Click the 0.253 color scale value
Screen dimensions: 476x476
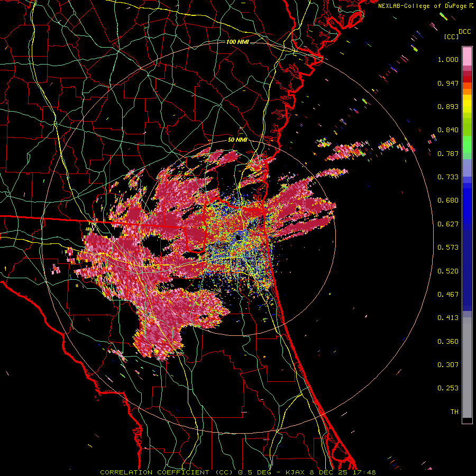pos(448,388)
